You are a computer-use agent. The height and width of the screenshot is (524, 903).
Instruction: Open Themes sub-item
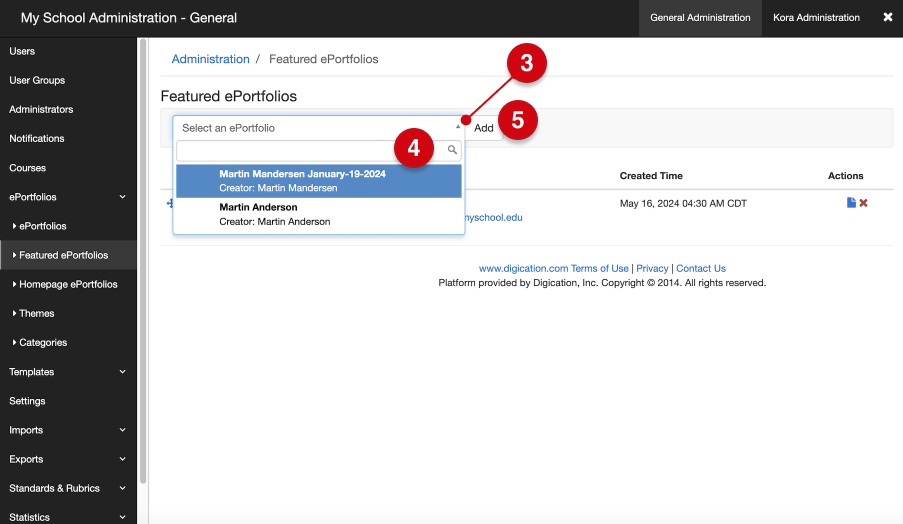[x=36, y=313]
